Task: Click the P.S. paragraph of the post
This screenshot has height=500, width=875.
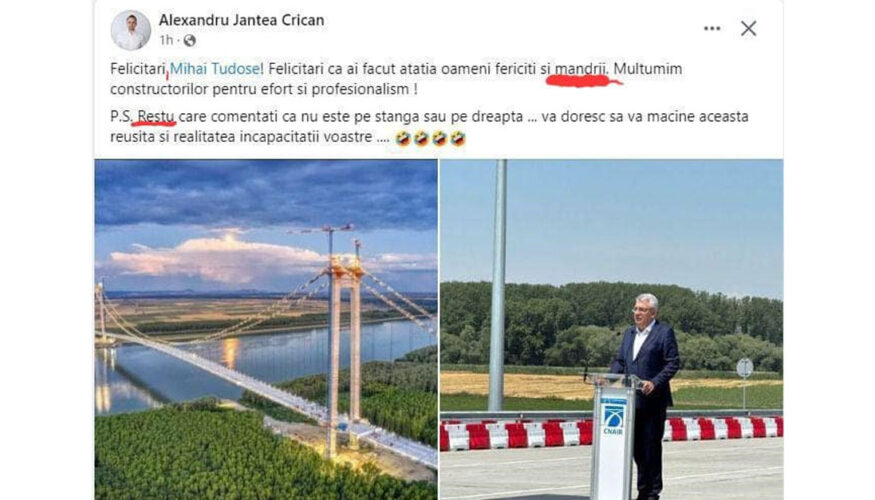Action: click(429, 127)
